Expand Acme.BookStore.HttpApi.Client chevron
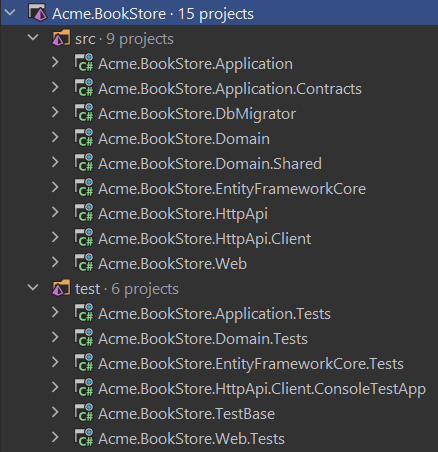 tap(55, 238)
